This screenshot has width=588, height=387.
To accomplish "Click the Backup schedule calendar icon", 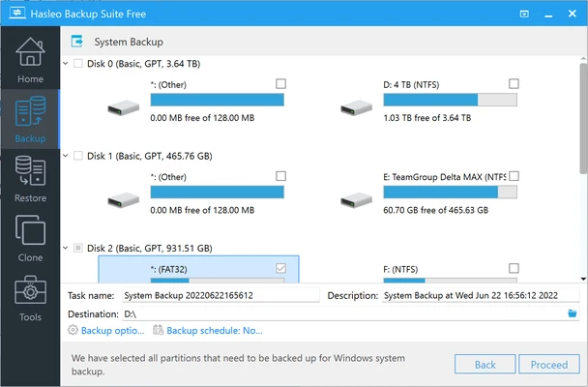I will pos(159,330).
